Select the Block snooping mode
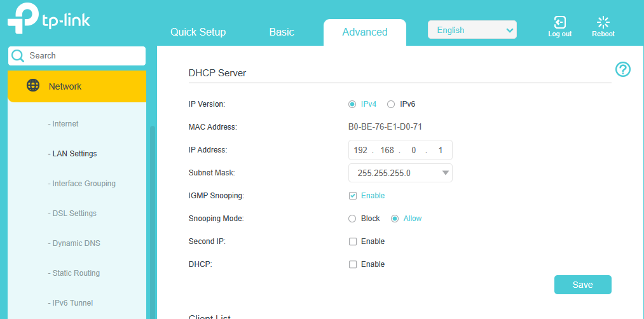Viewport: 644px width, 319px height. coord(352,219)
